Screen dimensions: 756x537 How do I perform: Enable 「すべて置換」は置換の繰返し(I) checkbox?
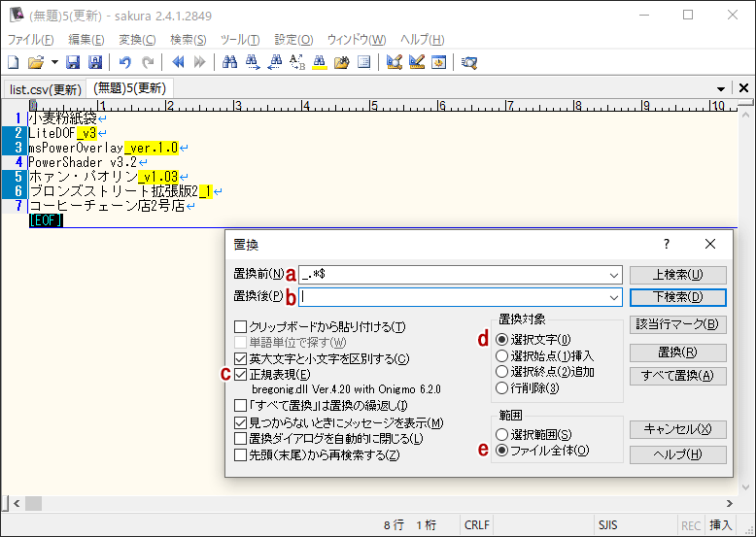click(x=240, y=406)
